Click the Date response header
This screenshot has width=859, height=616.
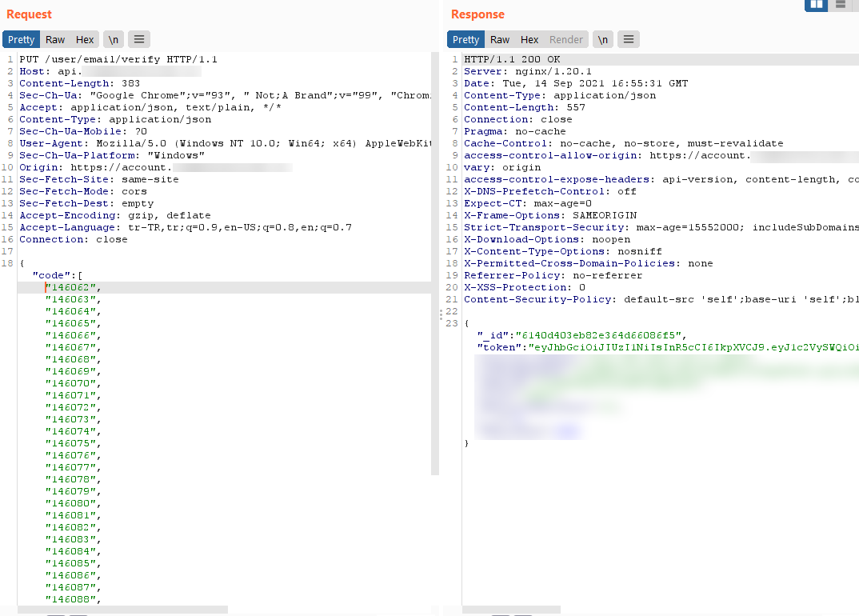tap(577, 83)
